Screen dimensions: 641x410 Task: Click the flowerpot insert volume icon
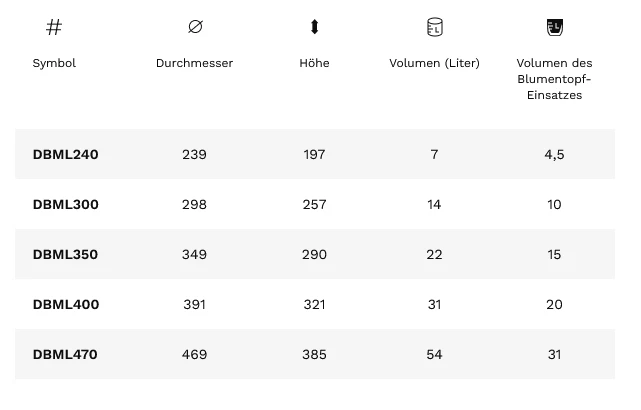(x=554, y=27)
